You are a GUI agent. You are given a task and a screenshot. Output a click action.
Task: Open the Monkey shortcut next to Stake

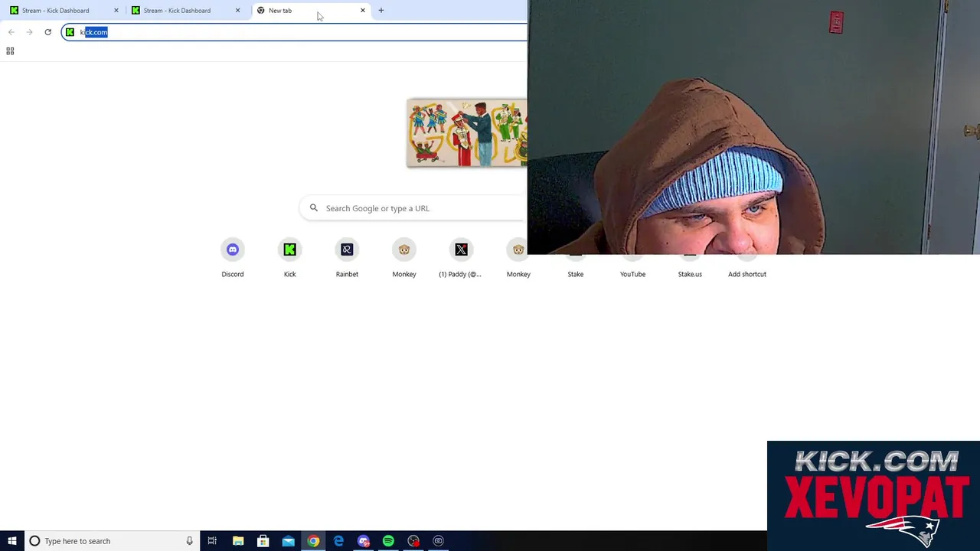click(x=518, y=258)
